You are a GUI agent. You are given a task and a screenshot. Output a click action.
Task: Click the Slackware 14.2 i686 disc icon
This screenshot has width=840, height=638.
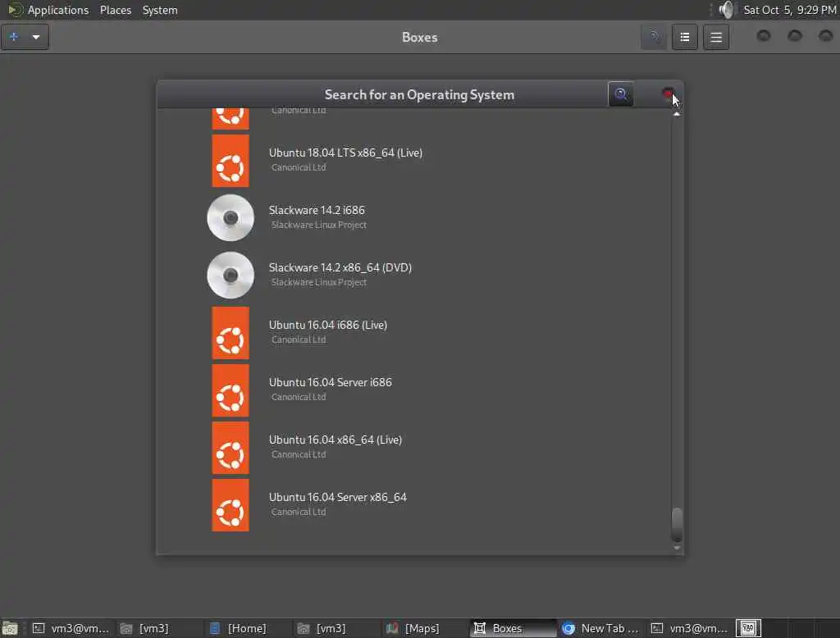(x=231, y=217)
